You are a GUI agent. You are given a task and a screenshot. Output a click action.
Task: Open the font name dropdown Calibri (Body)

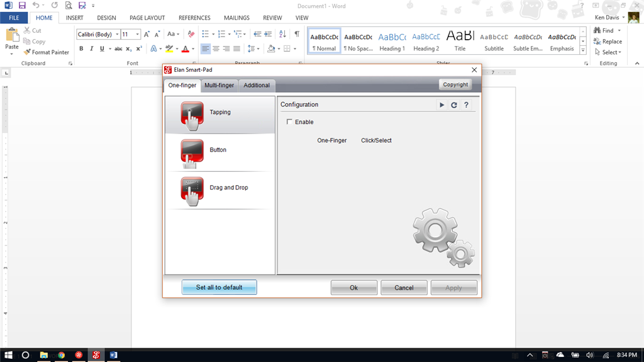(x=117, y=34)
